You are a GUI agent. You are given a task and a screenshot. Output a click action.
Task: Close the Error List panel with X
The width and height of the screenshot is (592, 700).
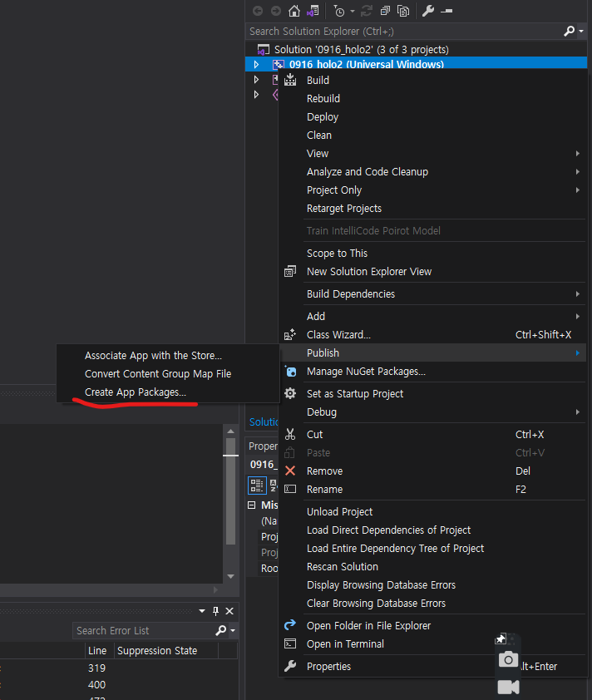point(229,611)
